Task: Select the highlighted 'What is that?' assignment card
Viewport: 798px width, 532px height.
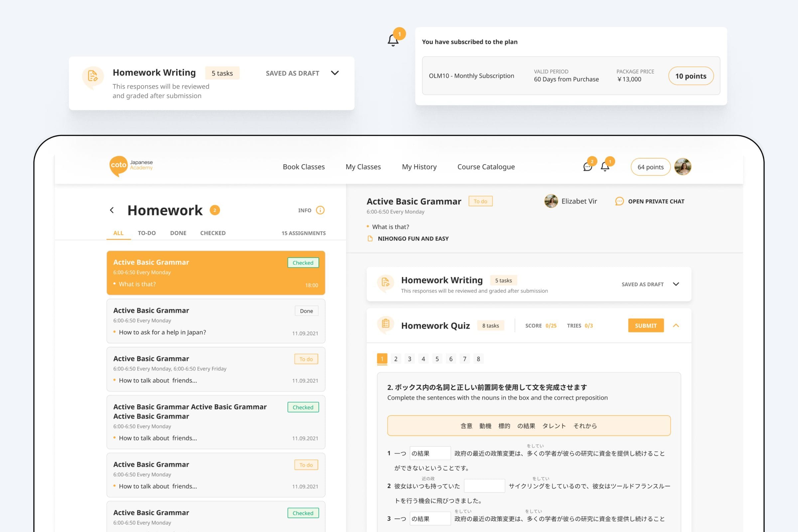Action: pos(216,273)
